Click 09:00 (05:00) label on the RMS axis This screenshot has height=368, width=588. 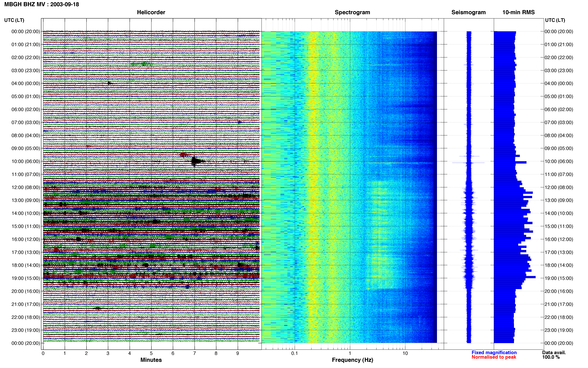(x=559, y=148)
